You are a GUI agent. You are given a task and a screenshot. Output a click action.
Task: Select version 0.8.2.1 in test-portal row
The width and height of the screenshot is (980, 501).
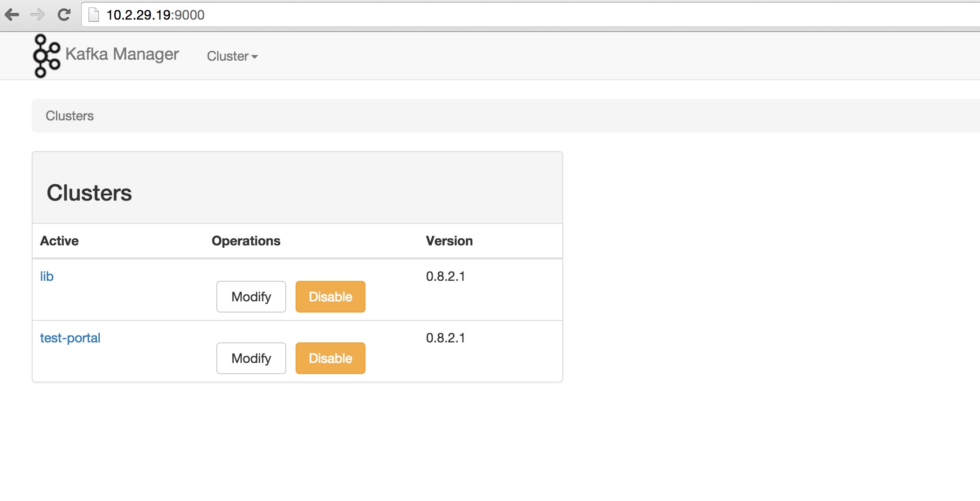(x=446, y=338)
